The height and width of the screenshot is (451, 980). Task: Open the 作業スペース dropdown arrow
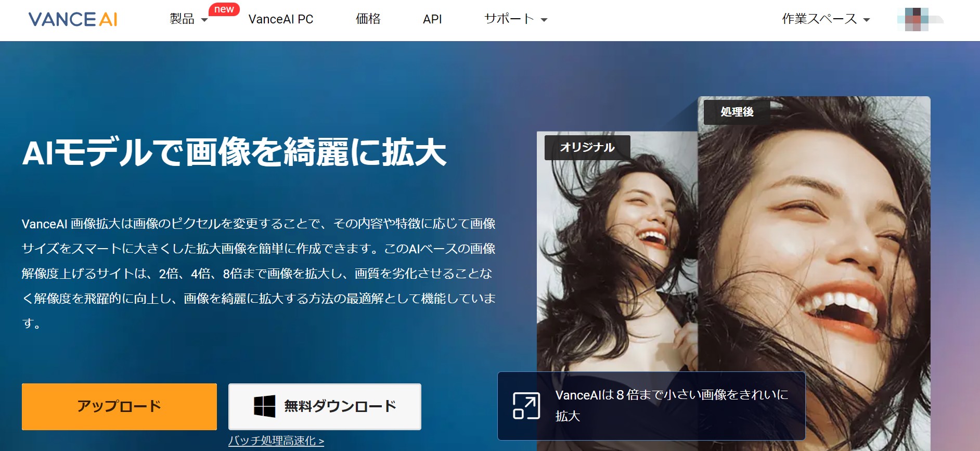867,20
